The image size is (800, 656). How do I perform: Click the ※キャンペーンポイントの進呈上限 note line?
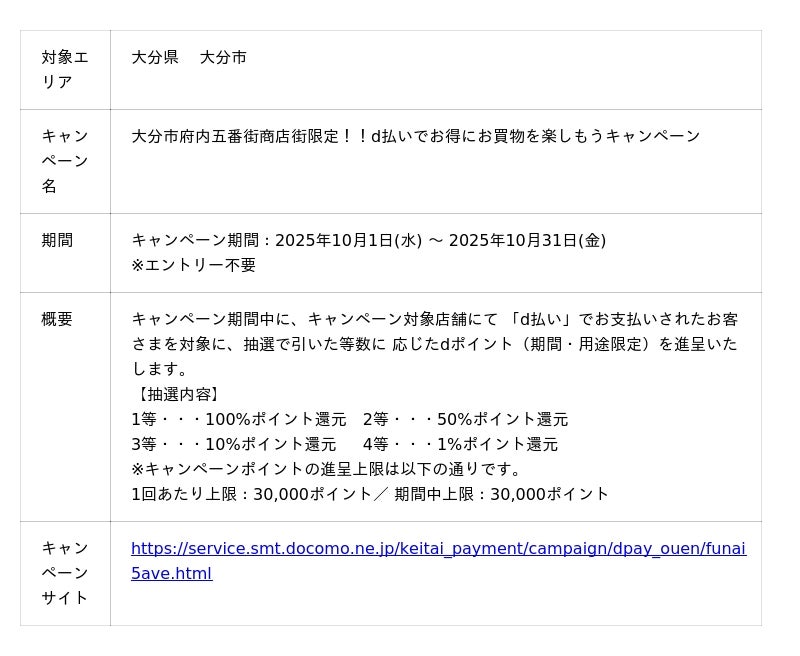(327, 469)
